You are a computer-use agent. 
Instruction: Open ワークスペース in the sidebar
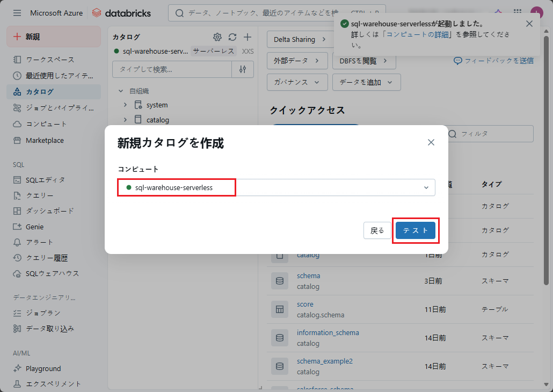(x=50, y=60)
